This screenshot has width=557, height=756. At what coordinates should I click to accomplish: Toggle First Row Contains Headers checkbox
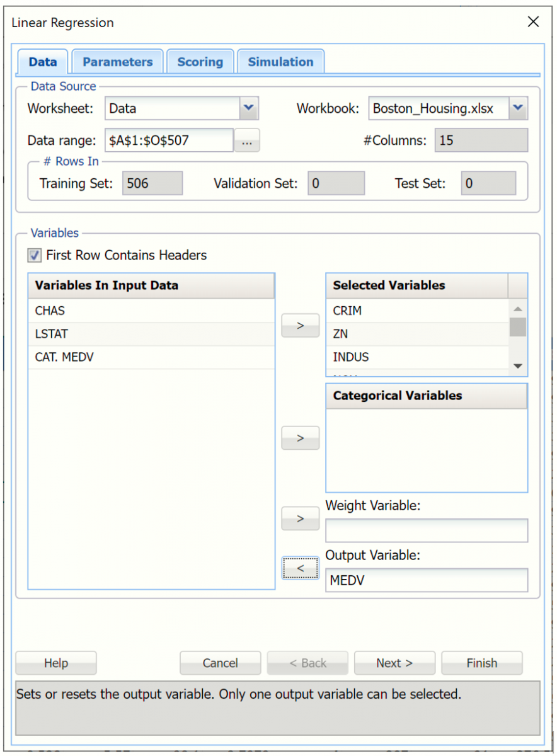[35, 255]
